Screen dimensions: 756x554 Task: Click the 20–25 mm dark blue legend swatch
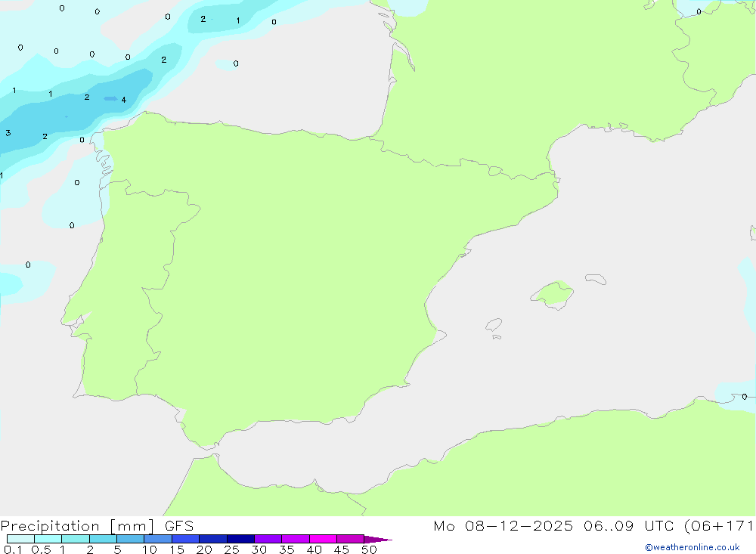click(x=213, y=539)
